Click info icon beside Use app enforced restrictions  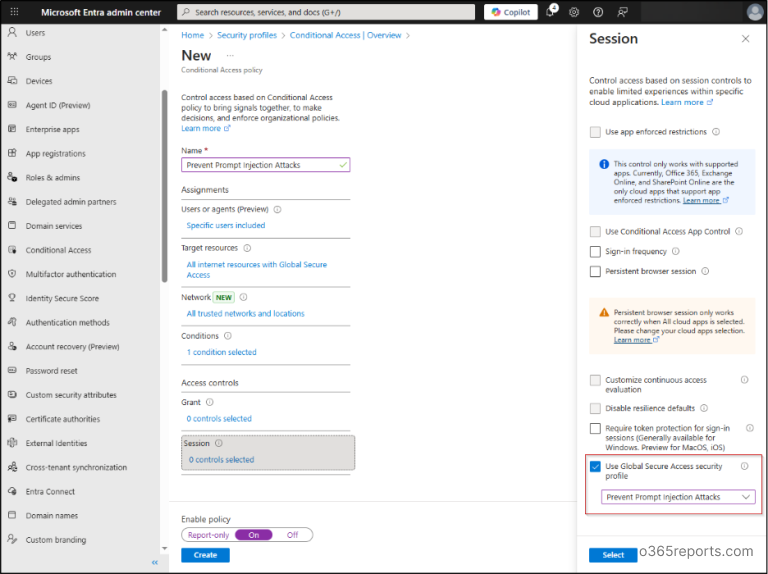tap(716, 132)
